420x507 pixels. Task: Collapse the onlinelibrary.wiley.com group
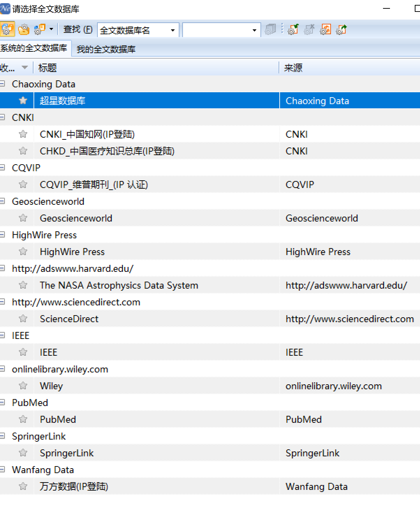2,369
